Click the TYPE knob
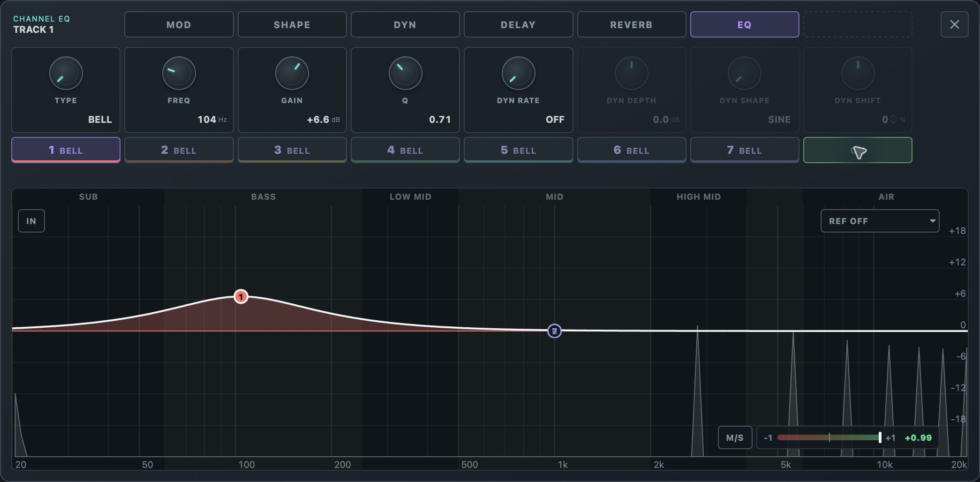The width and height of the screenshot is (980, 482). 66,73
